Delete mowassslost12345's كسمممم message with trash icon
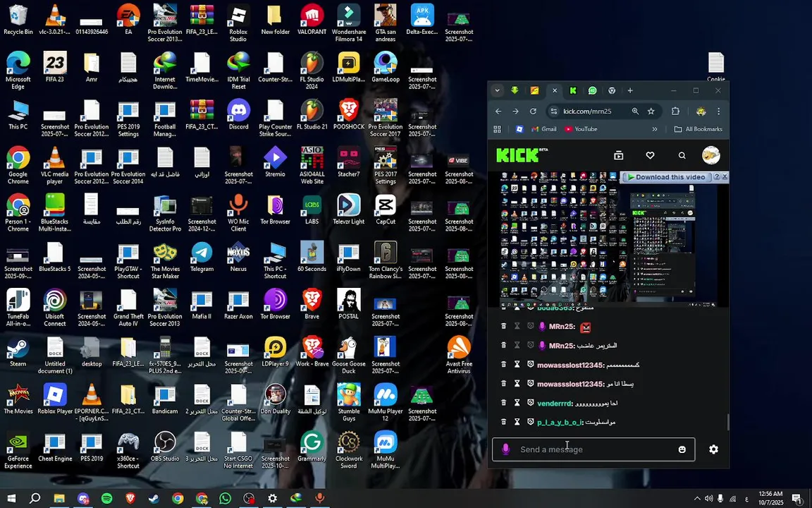 point(503,364)
